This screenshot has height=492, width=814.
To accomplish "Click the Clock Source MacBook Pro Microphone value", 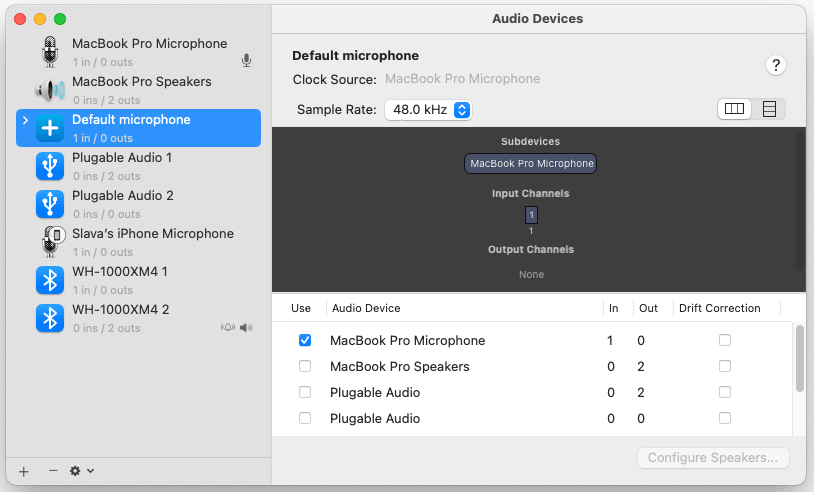I will click(463, 79).
